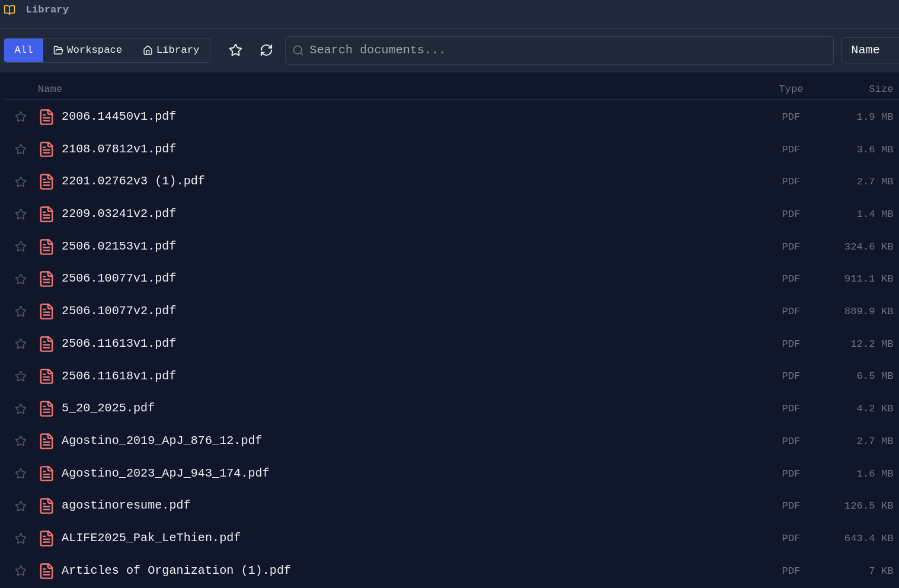
Task: Select file name 2209.03241v2.pdf
Action: (x=119, y=213)
